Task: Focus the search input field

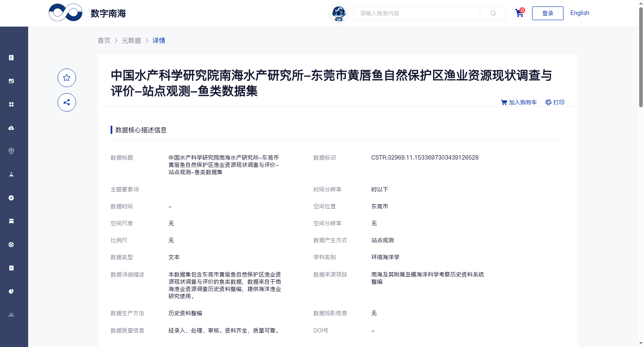Action: (417, 13)
